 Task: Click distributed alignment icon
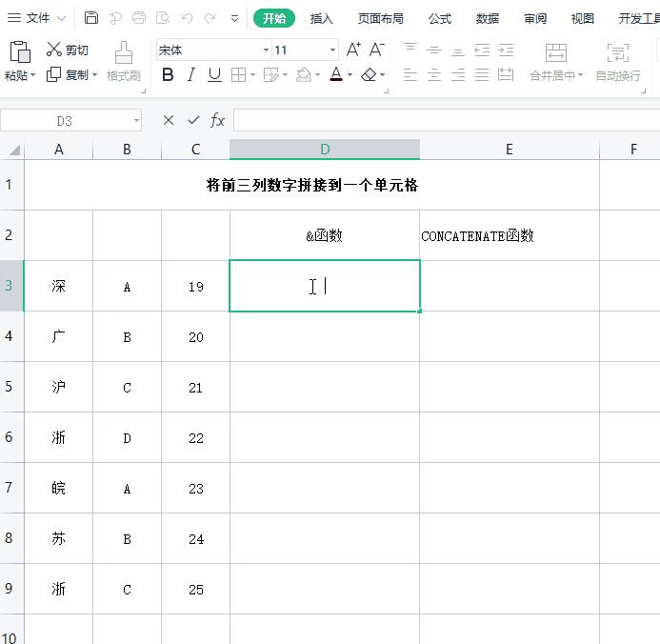click(506, 75)
